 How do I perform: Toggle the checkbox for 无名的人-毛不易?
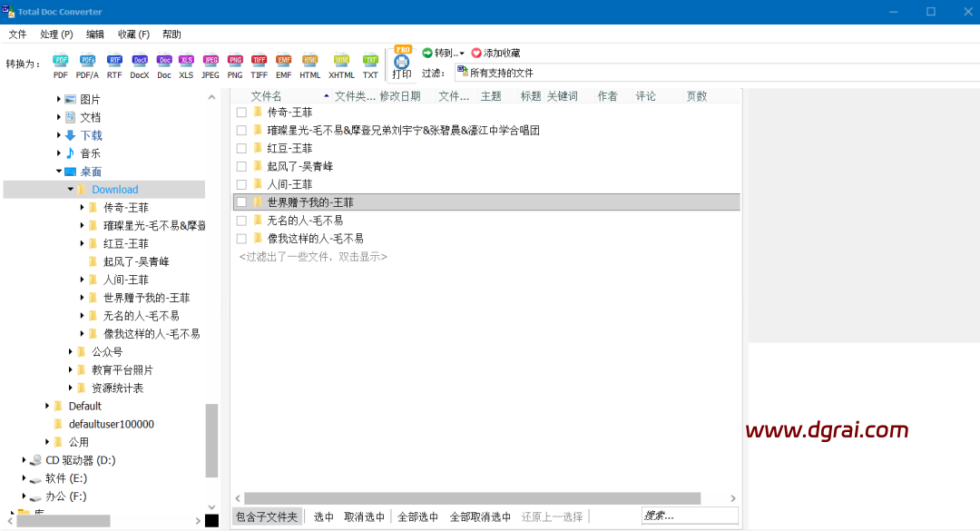241,221
